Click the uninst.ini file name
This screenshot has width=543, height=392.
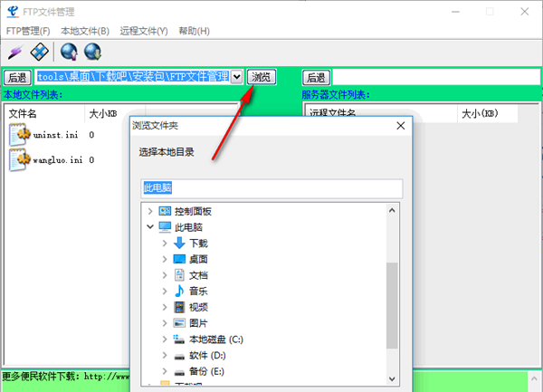55,135
